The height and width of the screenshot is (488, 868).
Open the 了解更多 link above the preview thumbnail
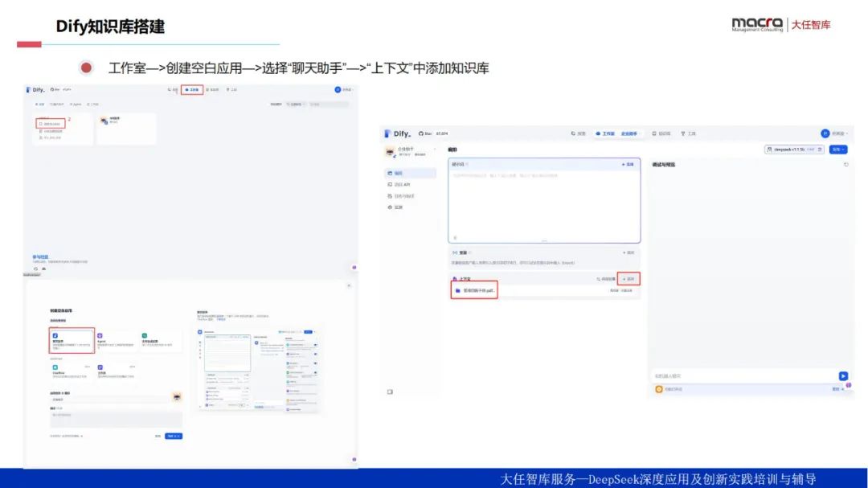tap(221, 320)
